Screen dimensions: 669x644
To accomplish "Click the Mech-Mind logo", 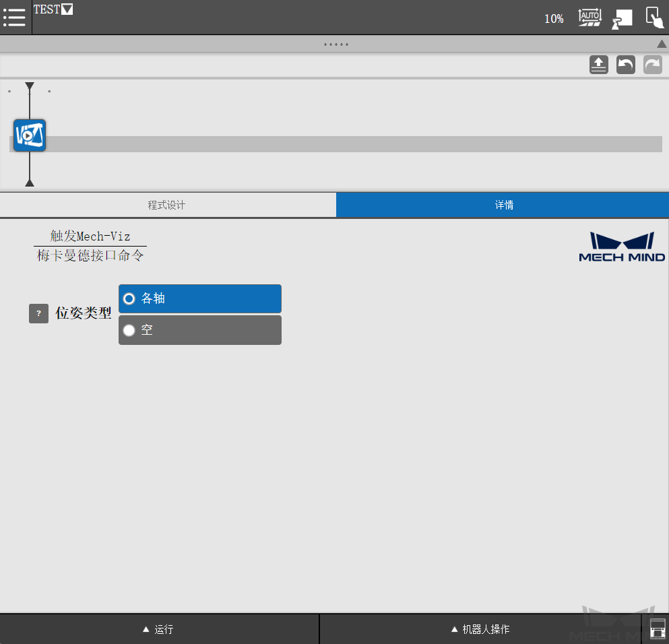I will click(x=621, y=247).
